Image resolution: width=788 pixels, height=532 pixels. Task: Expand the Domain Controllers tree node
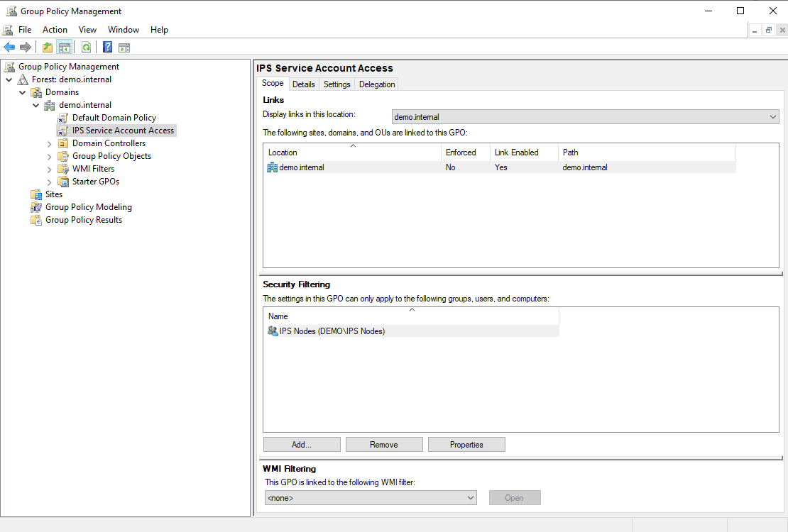[49, 143]
